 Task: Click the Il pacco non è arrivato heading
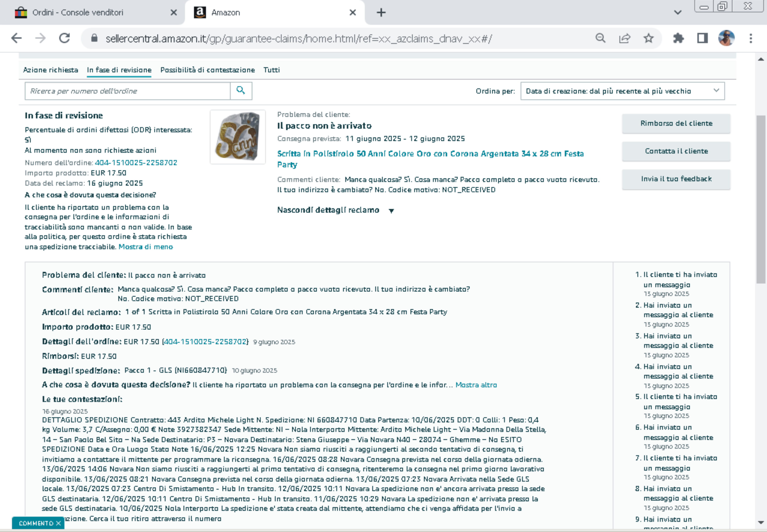click(324, 126)
